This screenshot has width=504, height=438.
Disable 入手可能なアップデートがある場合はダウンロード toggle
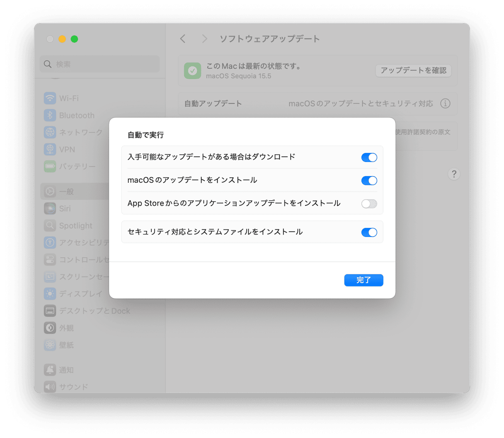[x=369, y=157]
